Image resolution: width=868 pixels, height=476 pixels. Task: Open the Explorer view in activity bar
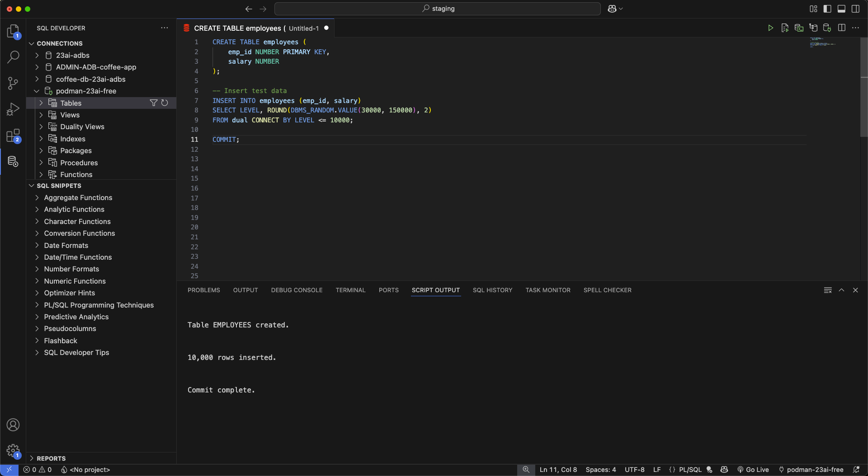(13, 31)
